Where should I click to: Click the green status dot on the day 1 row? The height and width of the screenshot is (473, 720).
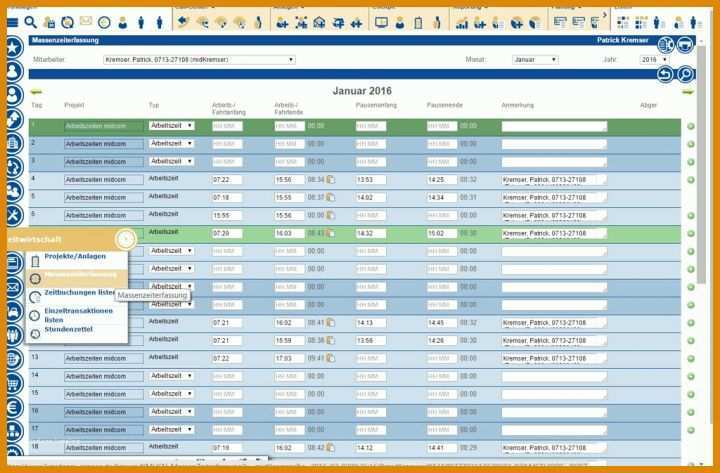click(x=691, y=126)
